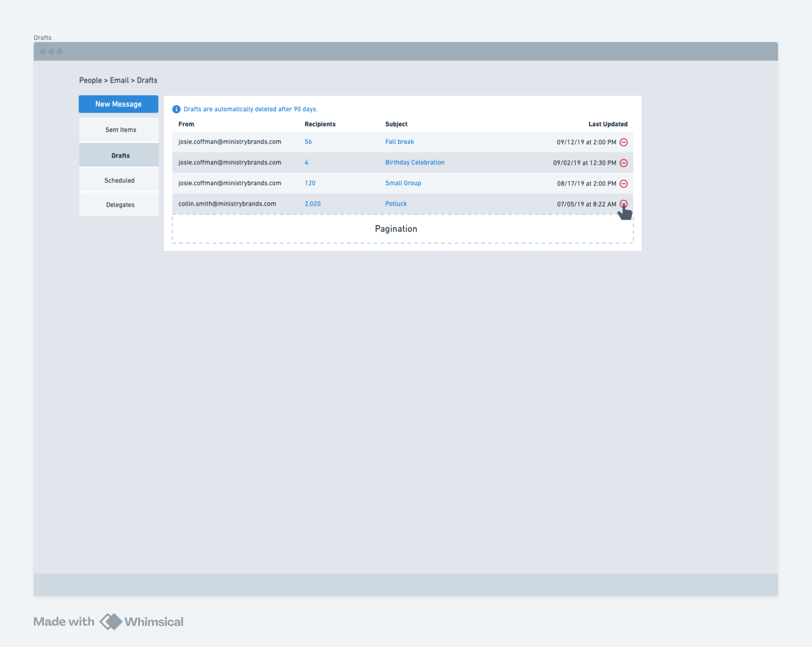The image size is (812, 647).
Task: Open the Delegates section
Action: click(x=119, y=204)
